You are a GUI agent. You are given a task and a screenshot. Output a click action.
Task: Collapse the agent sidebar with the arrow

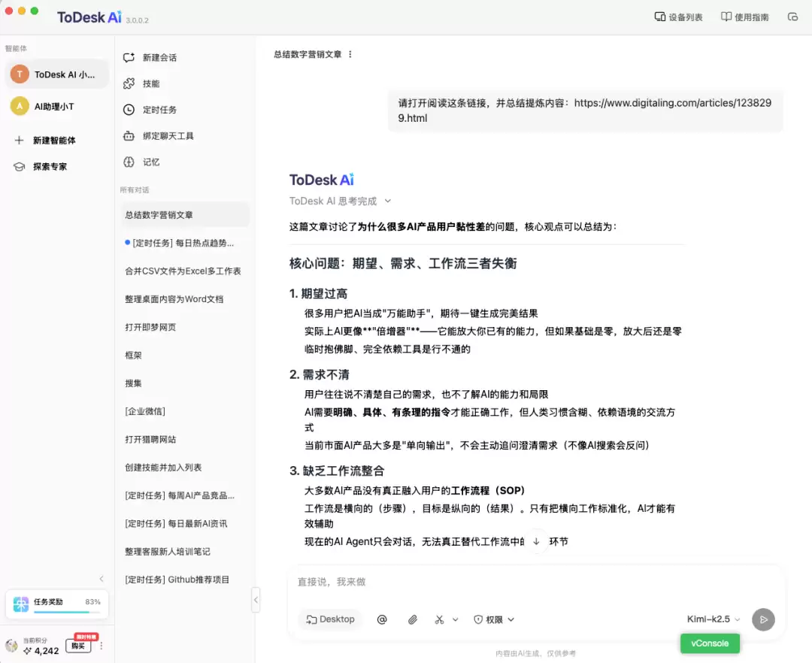coord(101,579)
